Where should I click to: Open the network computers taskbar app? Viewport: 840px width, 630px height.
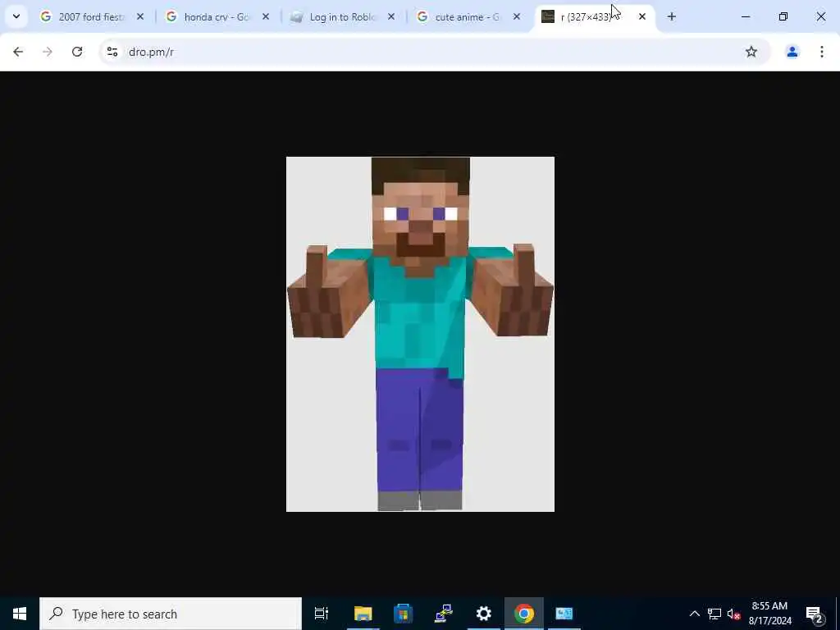point(444,614)
